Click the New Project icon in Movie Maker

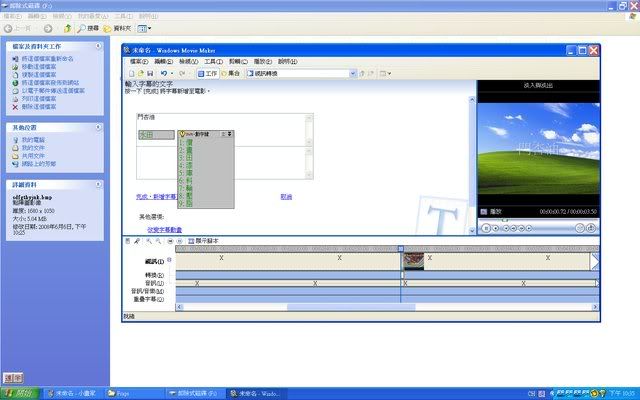(x=129, y=73)
